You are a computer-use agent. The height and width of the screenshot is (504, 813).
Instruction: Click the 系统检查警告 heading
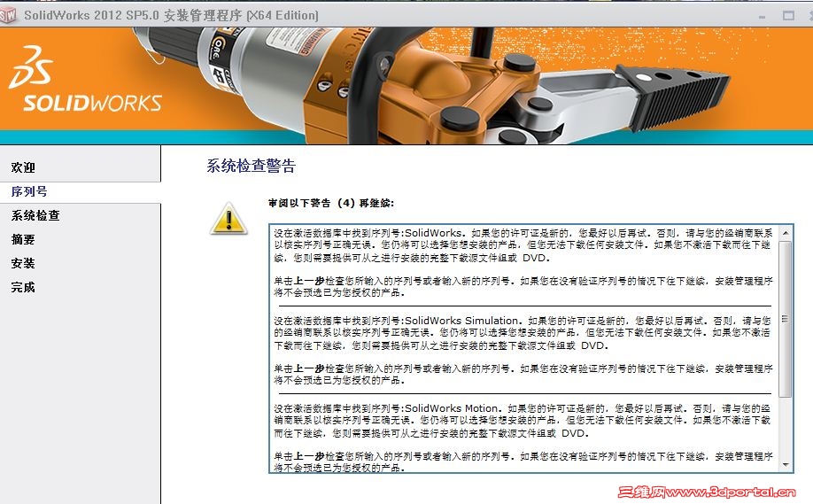[252, 166]
